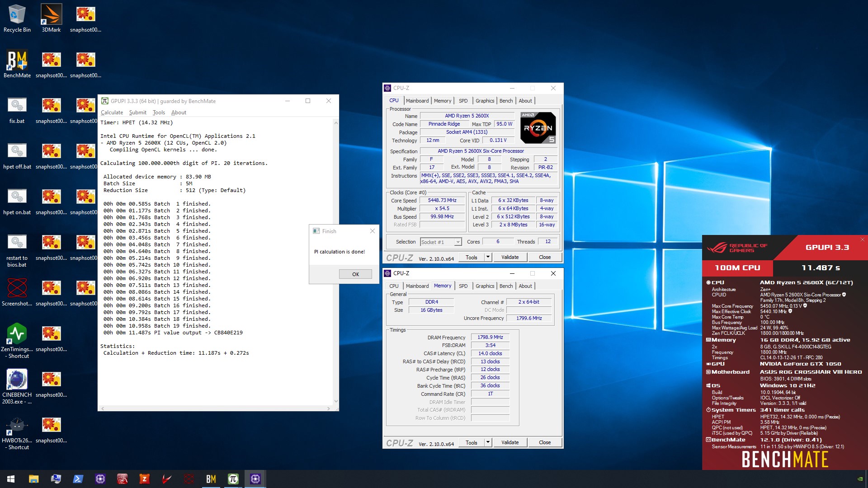Click the 11.487 s result in BenchMate panel
Viewport: 868px width, 488px height.
(821, 268)
